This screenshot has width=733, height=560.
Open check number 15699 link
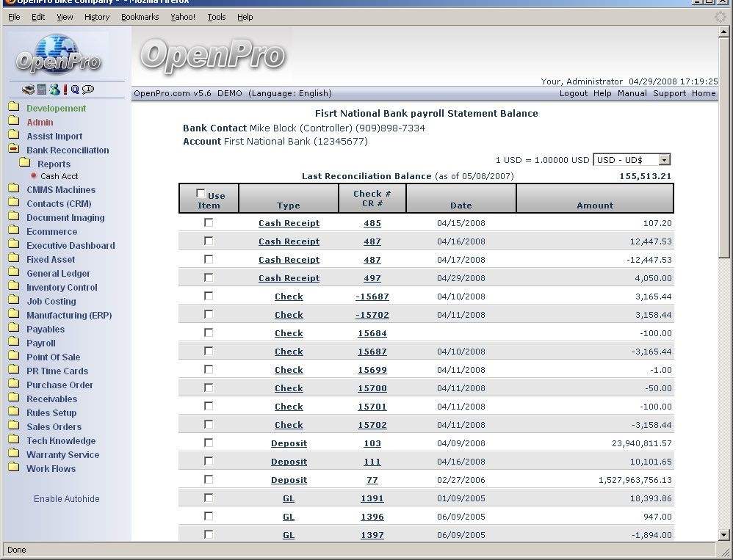(x=372, y=370)
